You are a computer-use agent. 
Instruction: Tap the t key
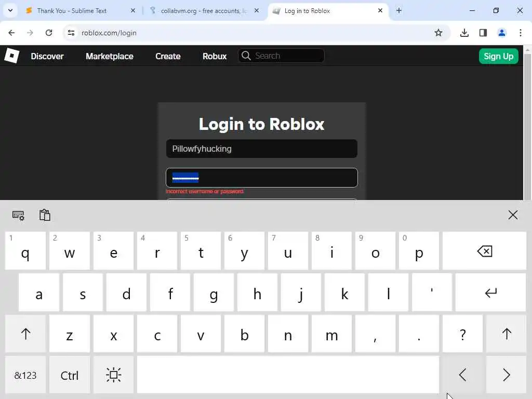point(201,251)
